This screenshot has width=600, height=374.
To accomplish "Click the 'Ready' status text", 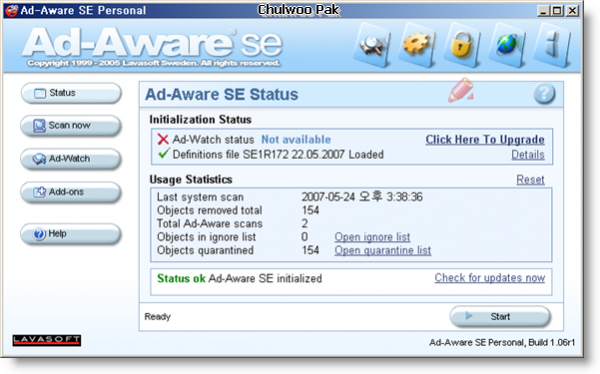I will [x=158, y=317].
